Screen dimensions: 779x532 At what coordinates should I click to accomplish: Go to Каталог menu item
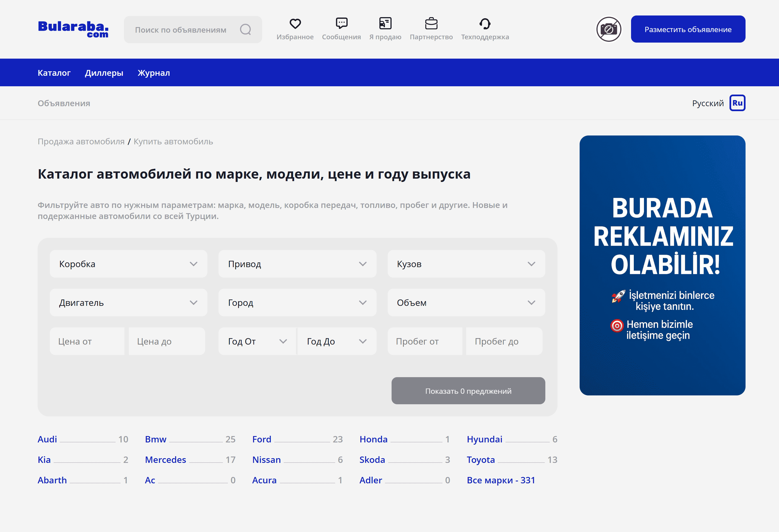54,73
